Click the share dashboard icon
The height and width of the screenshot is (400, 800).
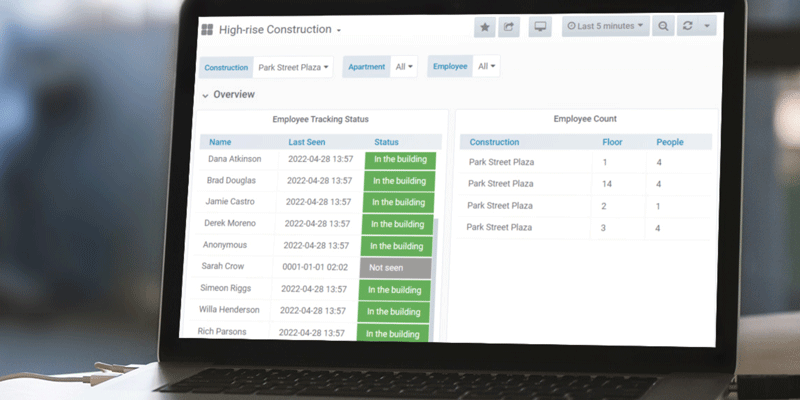[x=509, y=27]
